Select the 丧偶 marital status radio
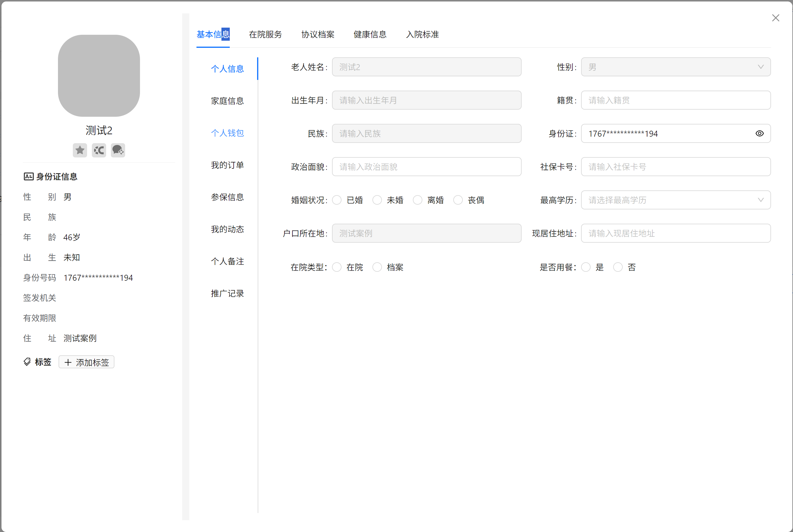 [x=458, y=200]
